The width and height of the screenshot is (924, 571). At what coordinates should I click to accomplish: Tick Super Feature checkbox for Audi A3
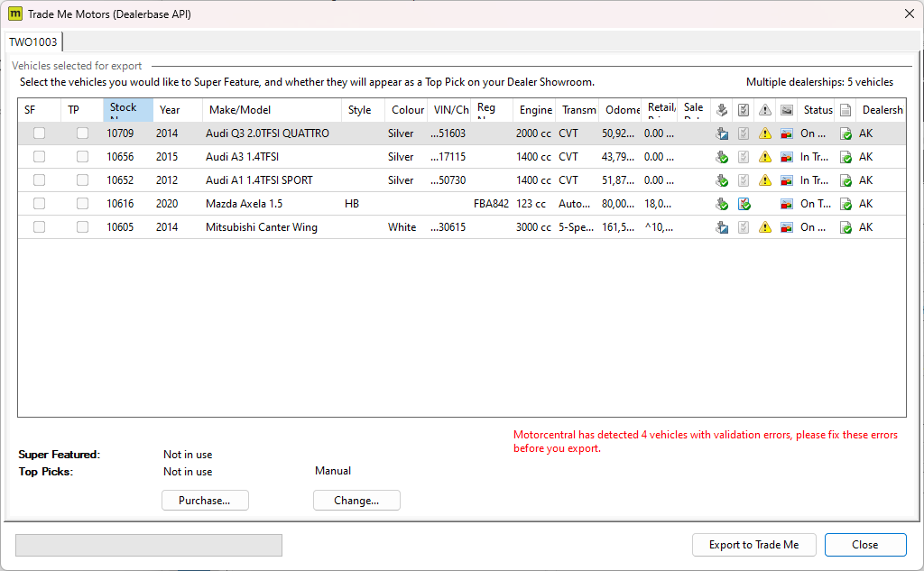pyautogui.click(x=40, y=157)
